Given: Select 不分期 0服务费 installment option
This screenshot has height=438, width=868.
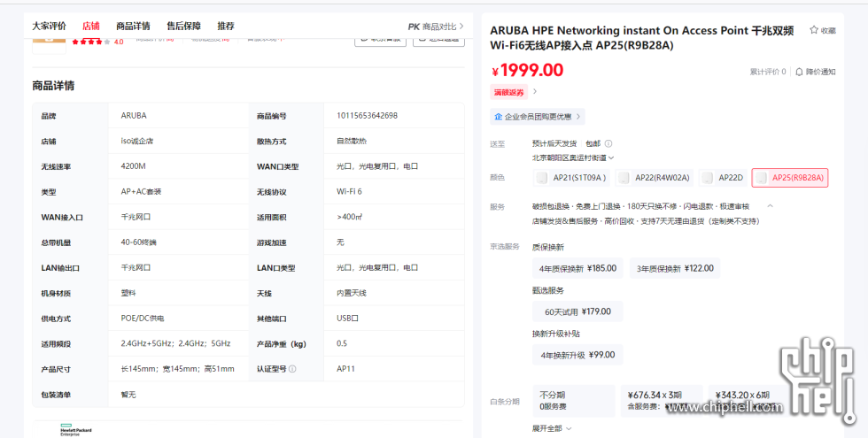Looking at the screenshot, I should (574, 401).
